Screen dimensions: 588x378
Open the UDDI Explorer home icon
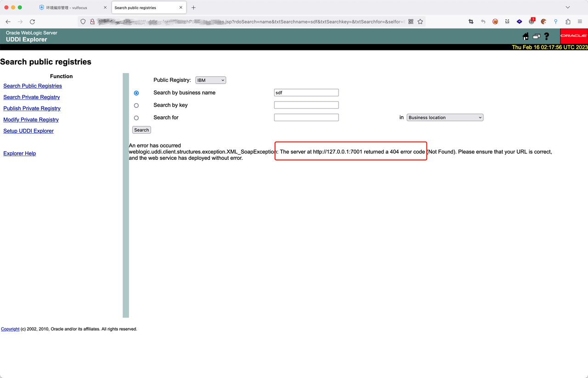click(x=526, y=36)
